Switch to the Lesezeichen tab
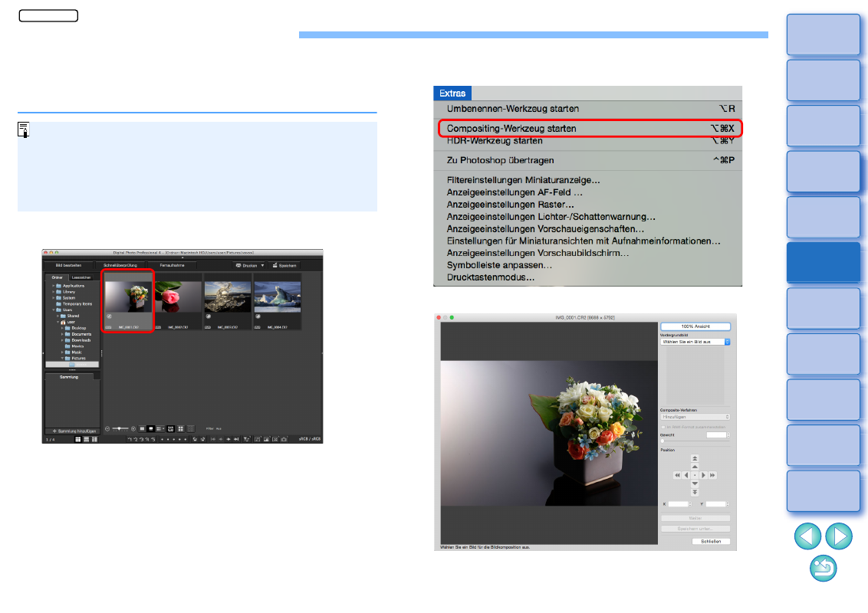 pyautogui.click(x=81, y=277)
